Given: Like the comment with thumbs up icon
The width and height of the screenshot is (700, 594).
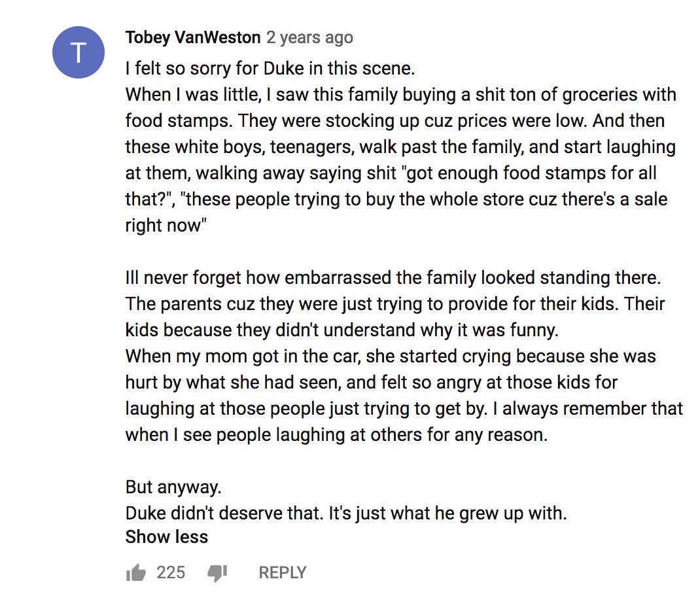Looking at the screenshot, I should tap(135, 572).
